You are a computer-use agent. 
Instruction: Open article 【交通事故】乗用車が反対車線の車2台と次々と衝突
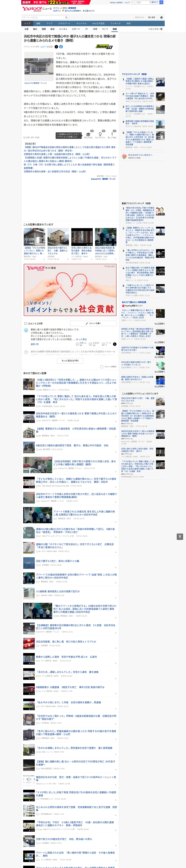[x=76, y=626]
